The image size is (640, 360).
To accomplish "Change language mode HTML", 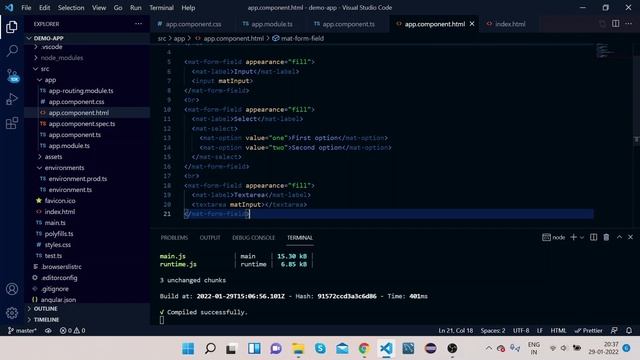I will coord(558,331).
